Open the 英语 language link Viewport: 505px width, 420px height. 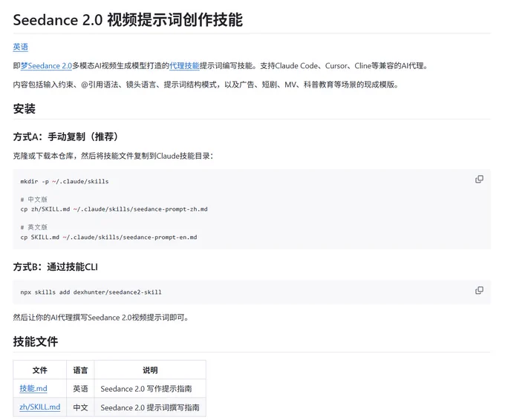click(x=20, y=47)
